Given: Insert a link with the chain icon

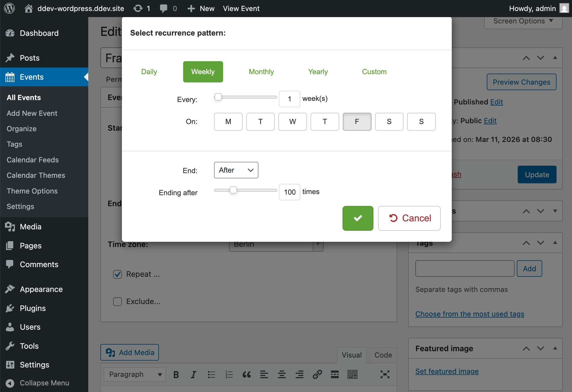Looking at the screenshot, I should point(317,374).
